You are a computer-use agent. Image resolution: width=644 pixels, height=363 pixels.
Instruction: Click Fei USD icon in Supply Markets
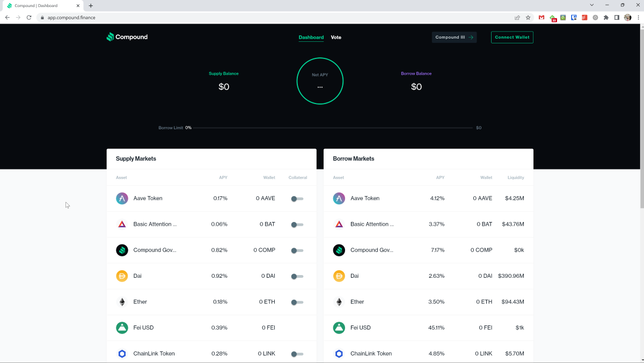(x=122, y=328)
